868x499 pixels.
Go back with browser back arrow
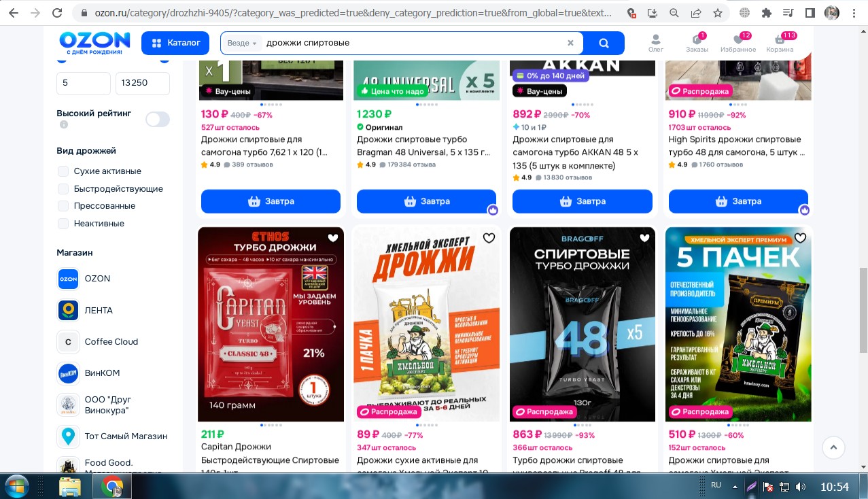click(14, 12)
